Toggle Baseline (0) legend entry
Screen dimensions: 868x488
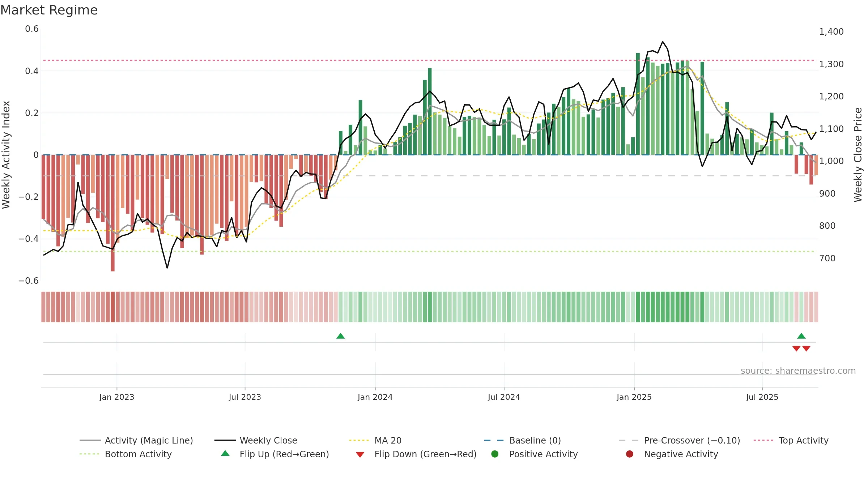[522, 440]
